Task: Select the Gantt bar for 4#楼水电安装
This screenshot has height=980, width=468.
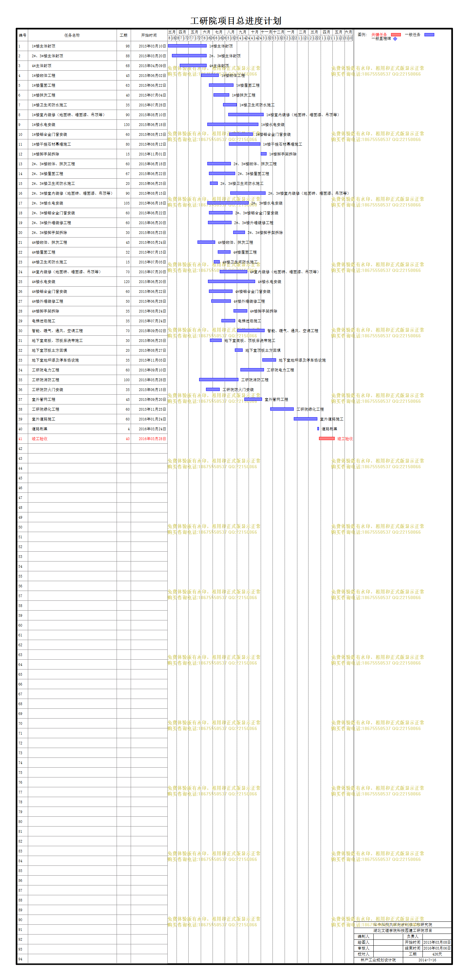Action: (x=232, y=281)
